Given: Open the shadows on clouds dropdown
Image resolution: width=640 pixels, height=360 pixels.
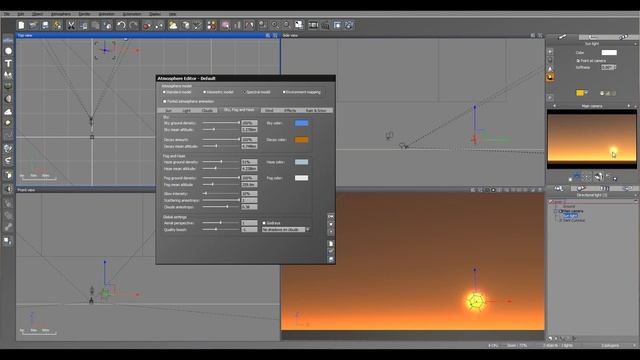Looking at the screenshot, I should click(286, 230).
